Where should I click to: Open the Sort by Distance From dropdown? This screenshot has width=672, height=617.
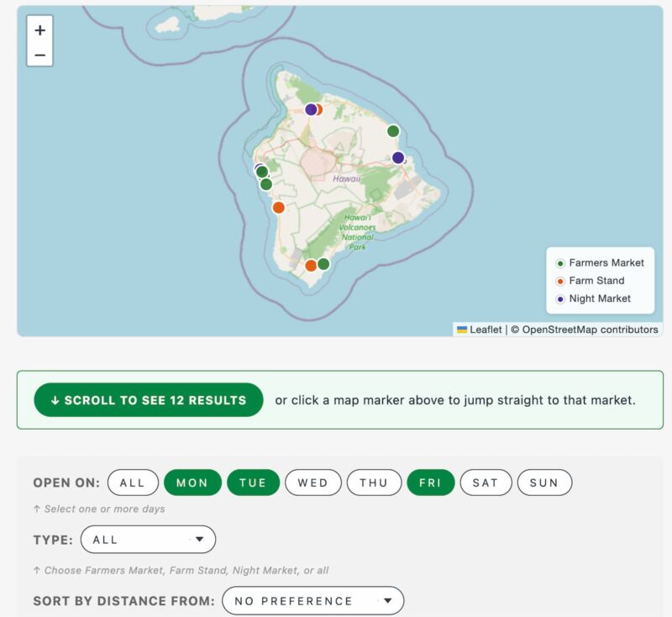[x=312, y=601]
